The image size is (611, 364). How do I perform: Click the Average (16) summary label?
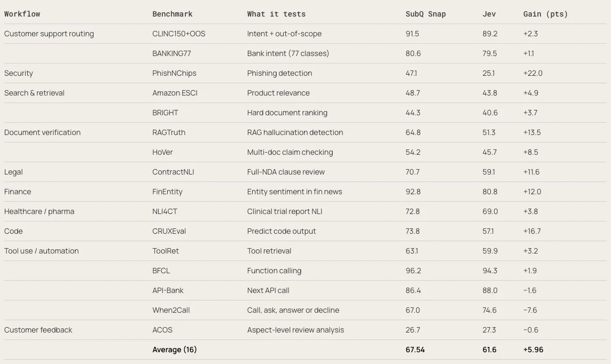coord(175,350)
